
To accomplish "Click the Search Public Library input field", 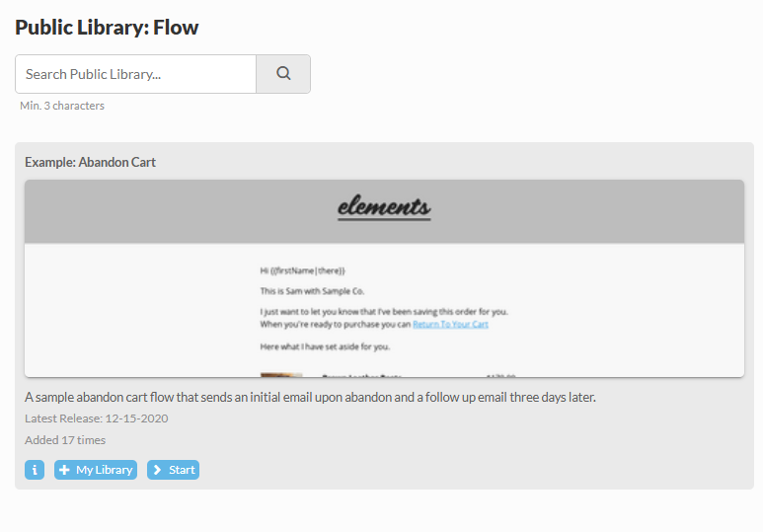I will point(136,74).
